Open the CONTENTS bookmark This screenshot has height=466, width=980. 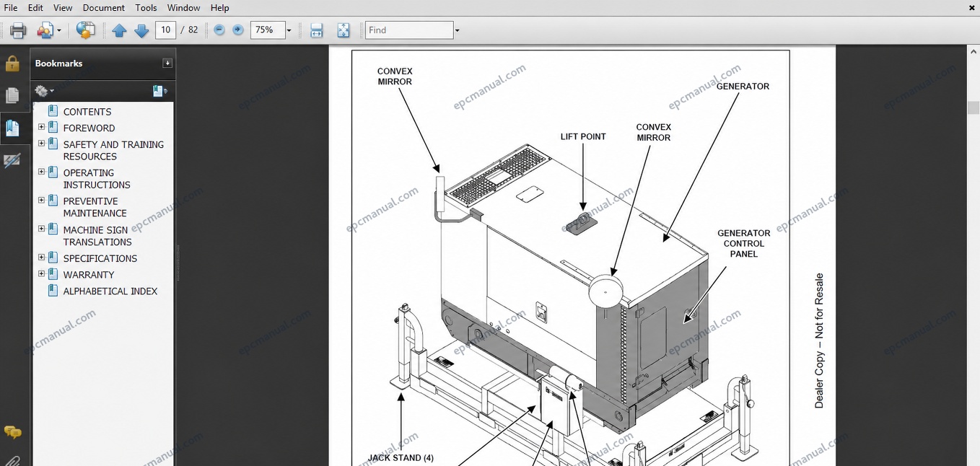(87, 112)
